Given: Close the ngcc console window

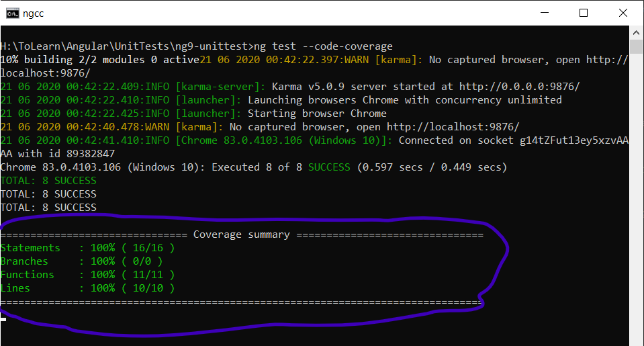Looking at the screenshot, I should (621, 13).
